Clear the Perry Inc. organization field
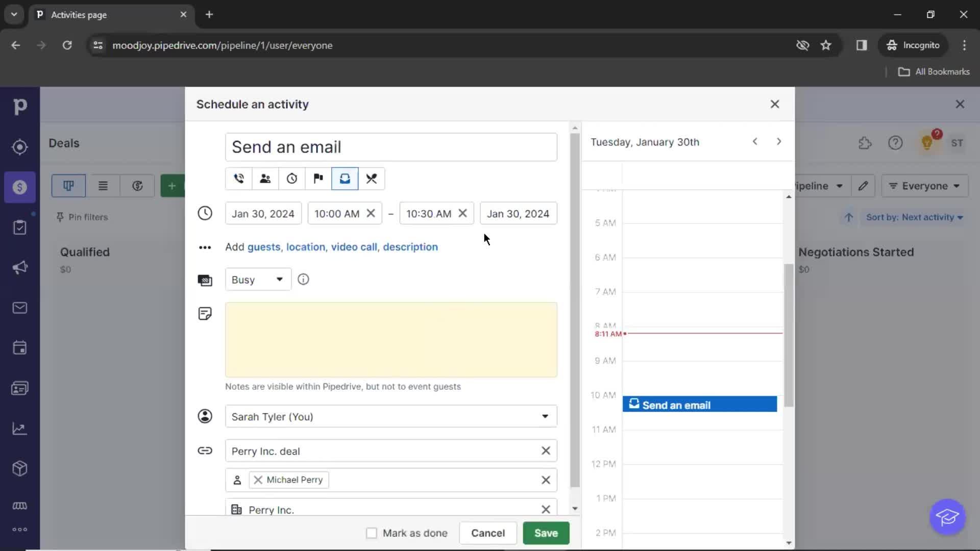The width and height of the screenshot is (980, 551). pos(546,509)
